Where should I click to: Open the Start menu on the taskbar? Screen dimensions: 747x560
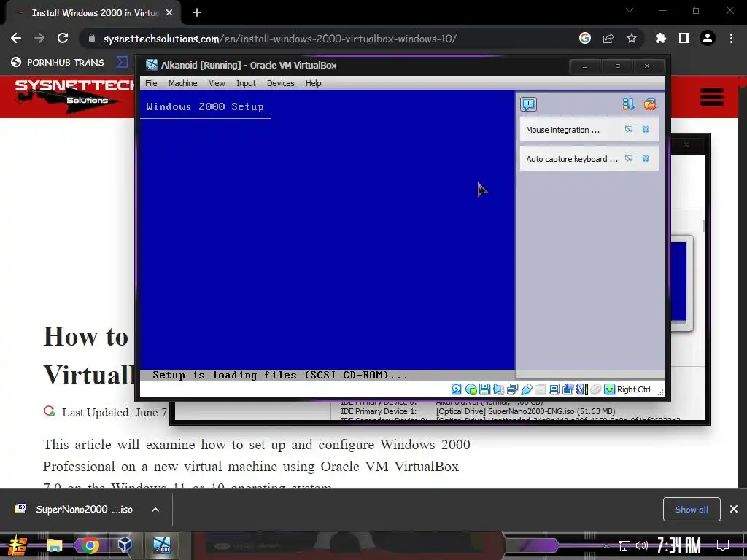(18, 545)
